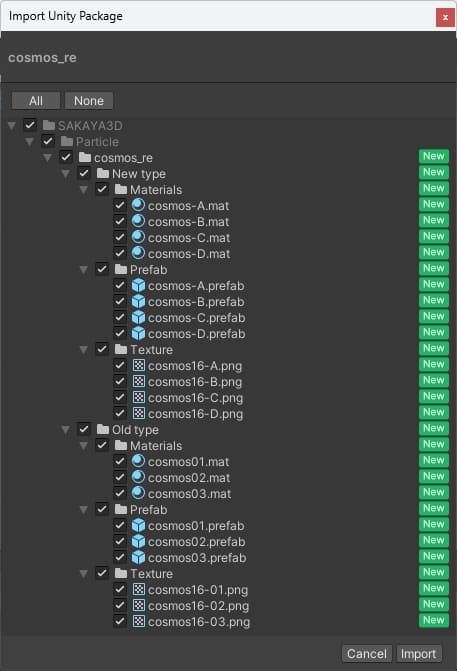Click the Cancel button
Viewport: 457px width, 671px height.
(x=367, y=653)
